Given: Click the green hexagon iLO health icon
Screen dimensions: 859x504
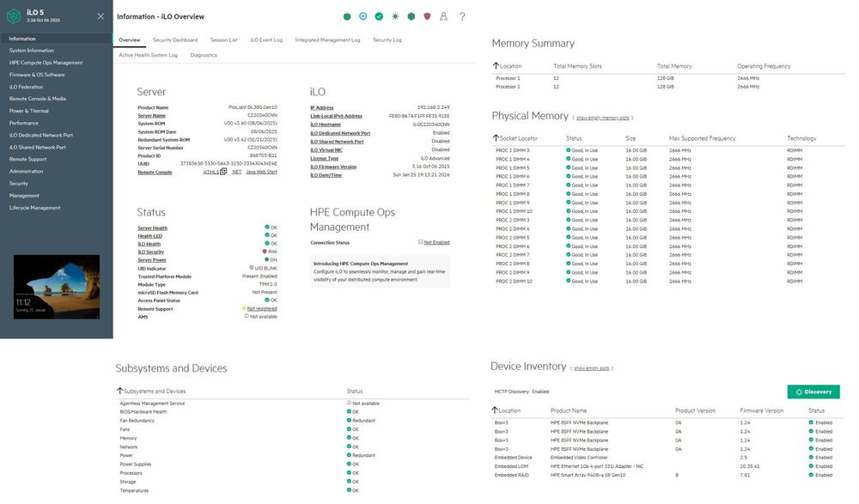Looking at the screenshot, I should pyautogui.click(x=411, y=16).
